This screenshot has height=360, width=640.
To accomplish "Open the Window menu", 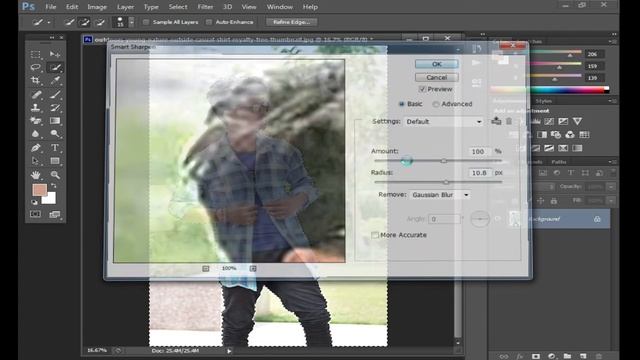I will point(280,7).
